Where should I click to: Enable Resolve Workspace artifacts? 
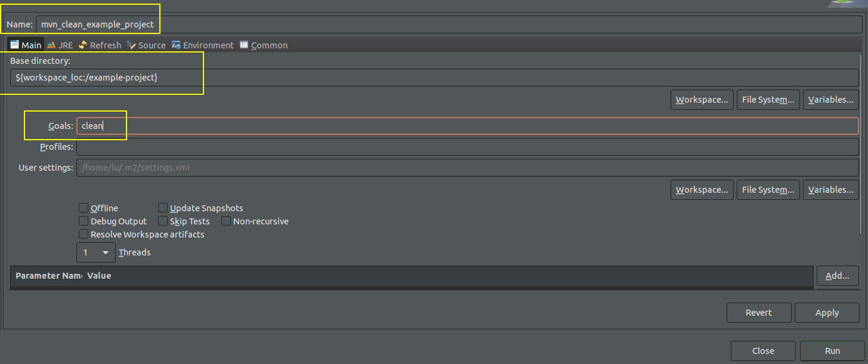(x=84, y=235)
